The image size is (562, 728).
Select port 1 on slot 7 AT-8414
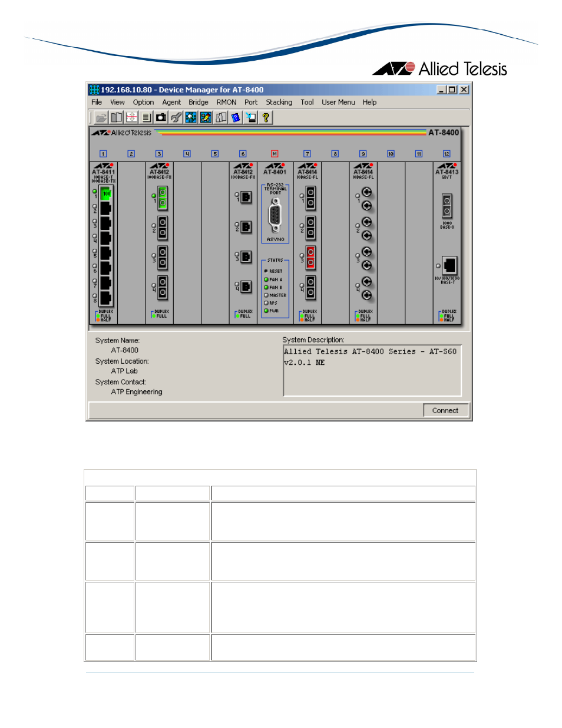coord(310,198)
